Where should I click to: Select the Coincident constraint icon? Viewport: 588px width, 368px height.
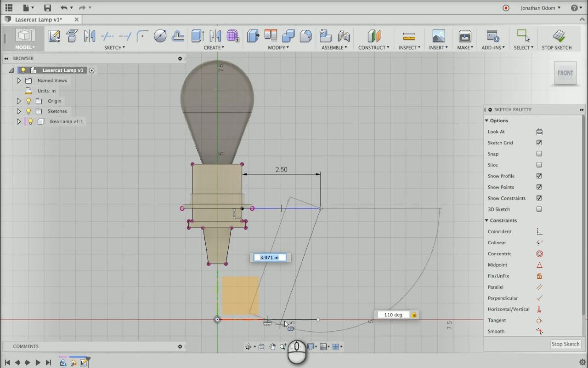tap(539, 231)
